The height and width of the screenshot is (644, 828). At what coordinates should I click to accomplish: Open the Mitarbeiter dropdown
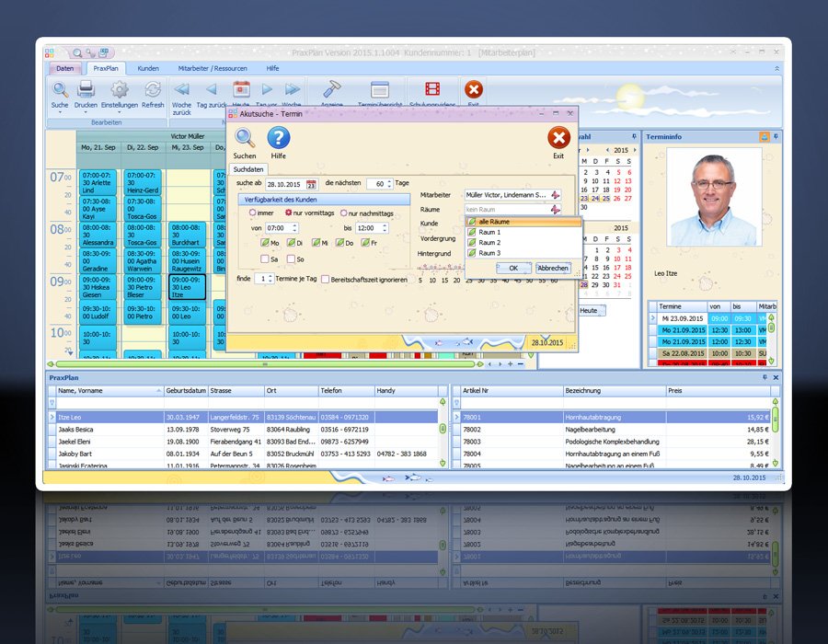(555, 195)
